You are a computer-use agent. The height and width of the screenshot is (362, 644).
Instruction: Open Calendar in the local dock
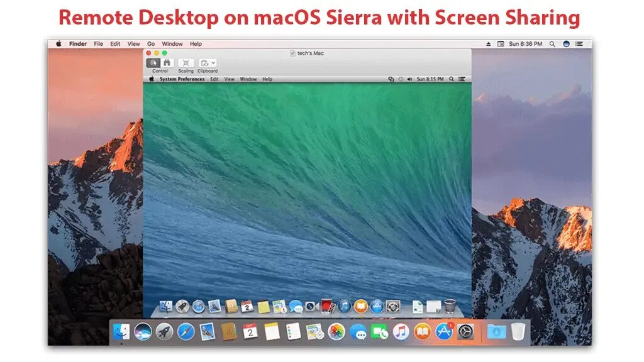click(x=250, y=332)
